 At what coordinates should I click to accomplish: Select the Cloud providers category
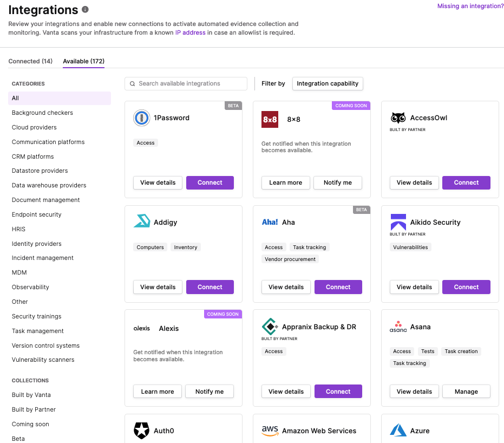click(x=34, y=127)
